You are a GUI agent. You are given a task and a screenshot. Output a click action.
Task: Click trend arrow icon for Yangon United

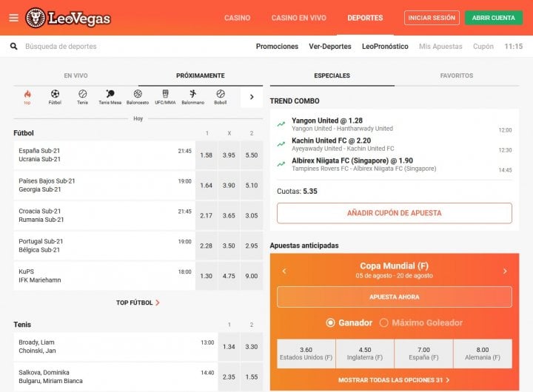(281, 124)
